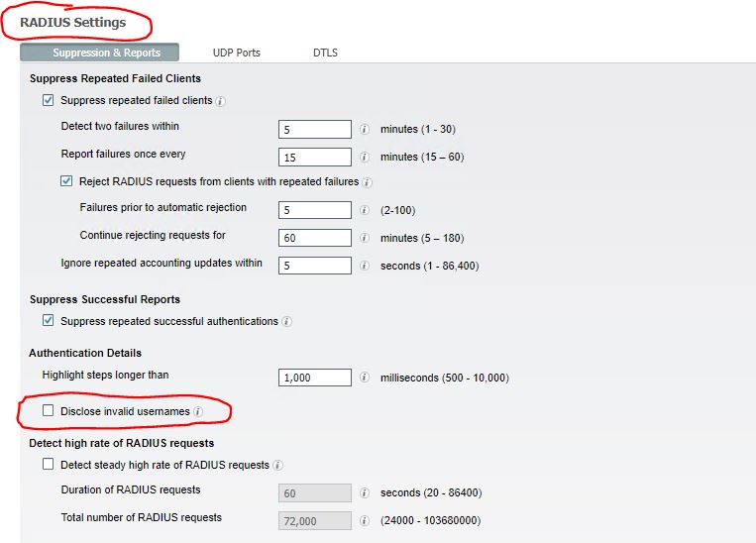Switch to Suppression & Reports tab
The width and height of the screenshot is (756, 543).
(x=99, y=53)
